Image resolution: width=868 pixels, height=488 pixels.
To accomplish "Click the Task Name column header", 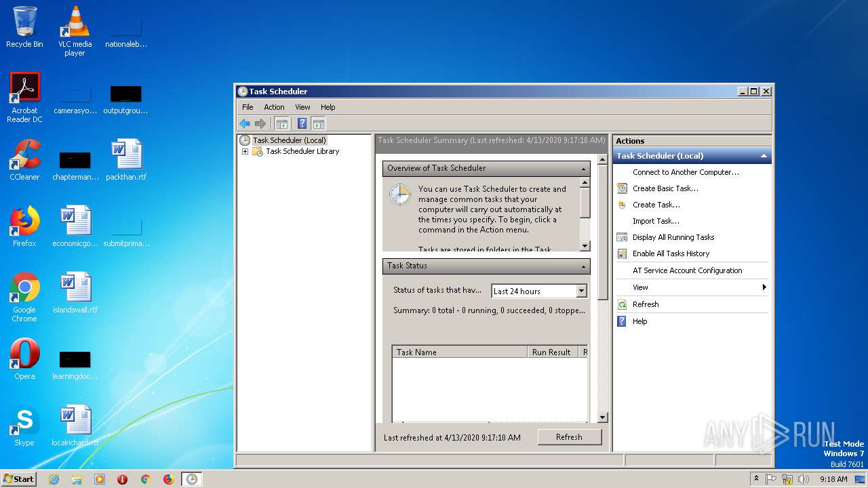I will (x=460, y=352).
